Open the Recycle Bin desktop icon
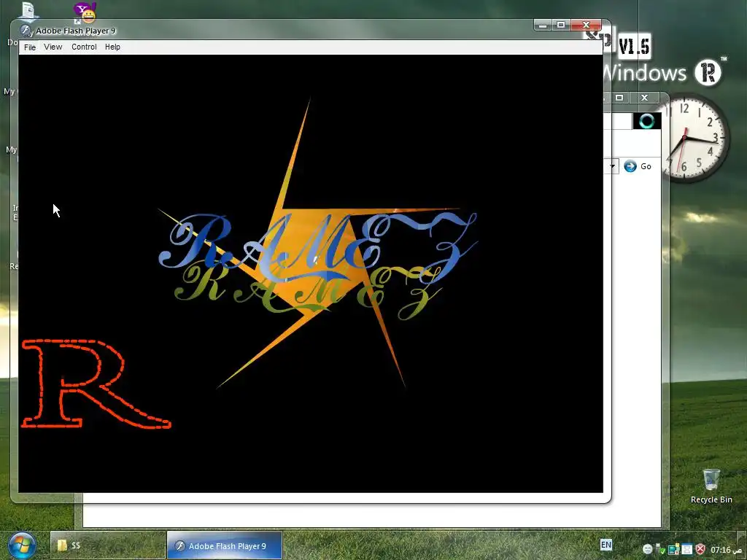This screenshot has height=560, width=747. click(711, 486)
